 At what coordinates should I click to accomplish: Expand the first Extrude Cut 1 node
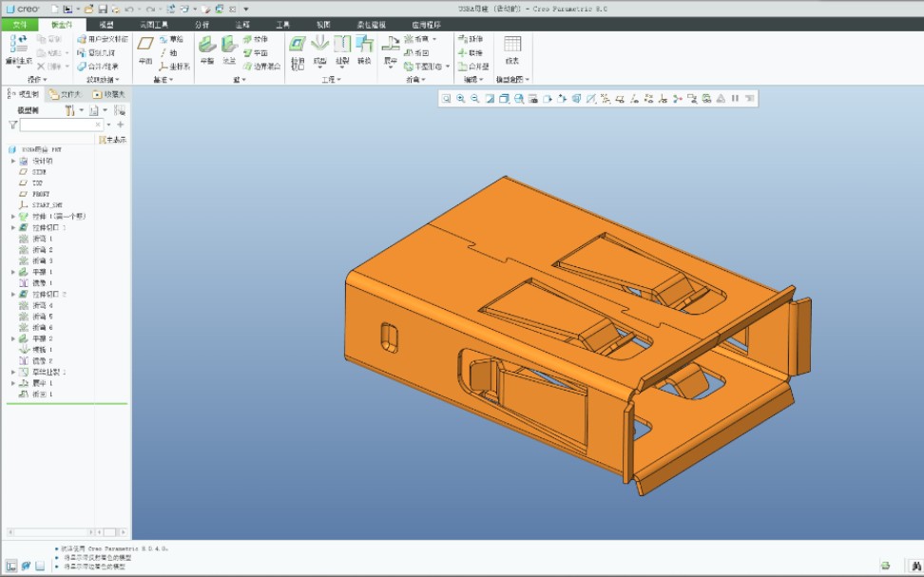(x=13, y=228)
